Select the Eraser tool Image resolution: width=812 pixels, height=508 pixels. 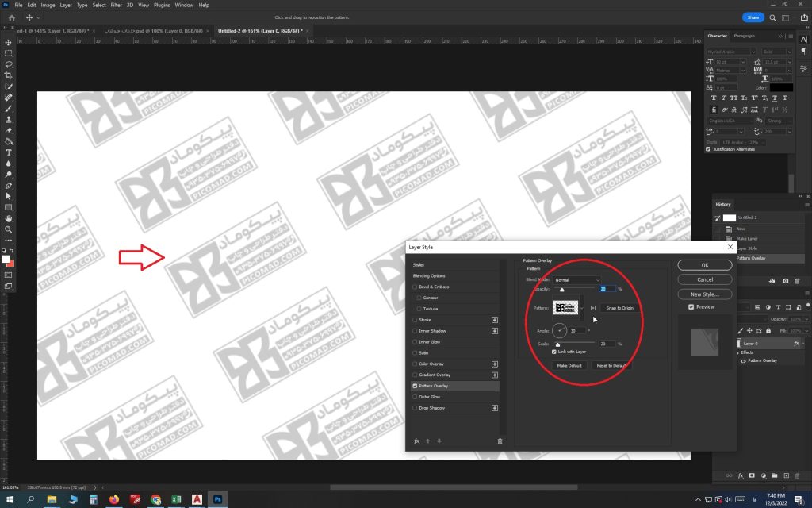pos(8,131)
